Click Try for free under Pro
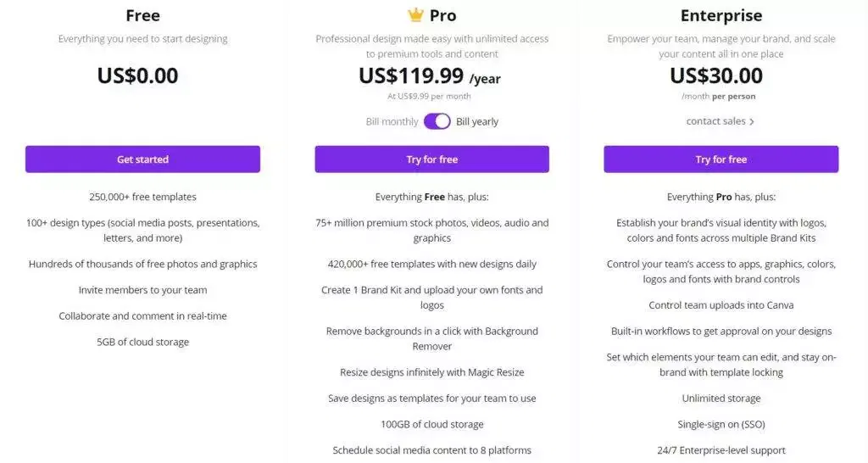The image size is (868, 463). coord(431,159)
